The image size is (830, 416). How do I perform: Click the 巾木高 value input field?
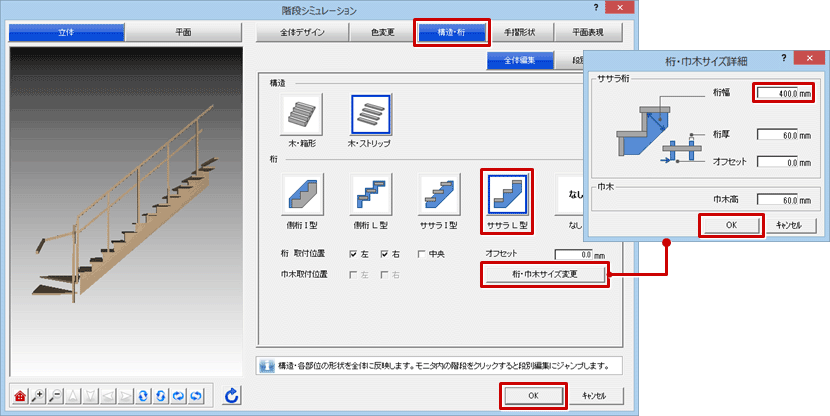[785, 200]
